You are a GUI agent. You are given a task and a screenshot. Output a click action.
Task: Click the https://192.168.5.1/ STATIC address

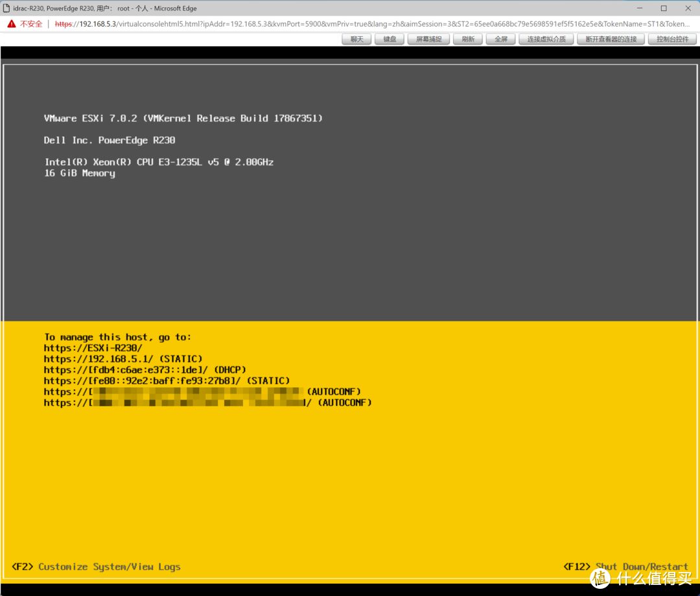pyautogui.click(x=122, y=359)
